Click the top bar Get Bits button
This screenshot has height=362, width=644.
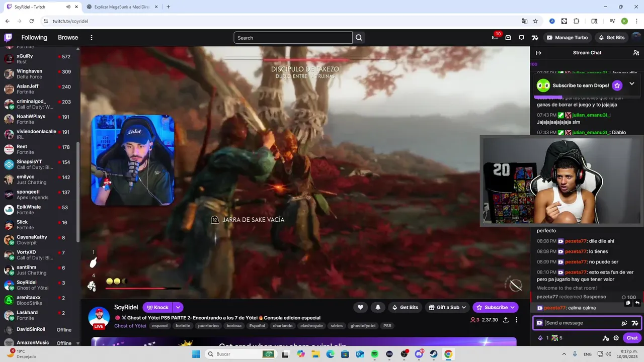tap(611, 38)
